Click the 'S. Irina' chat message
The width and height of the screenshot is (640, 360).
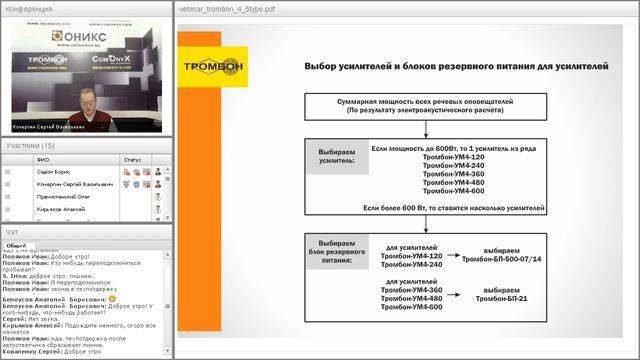49,276
